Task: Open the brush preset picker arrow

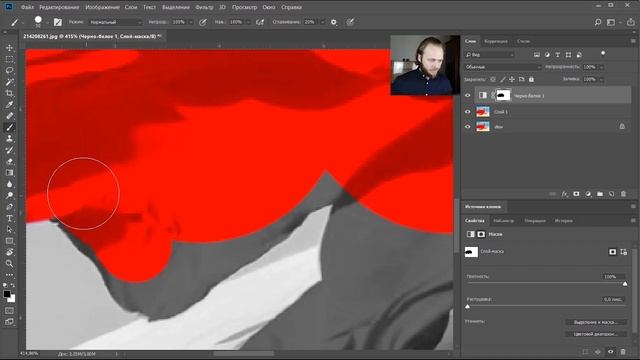Action: [47, 22]
